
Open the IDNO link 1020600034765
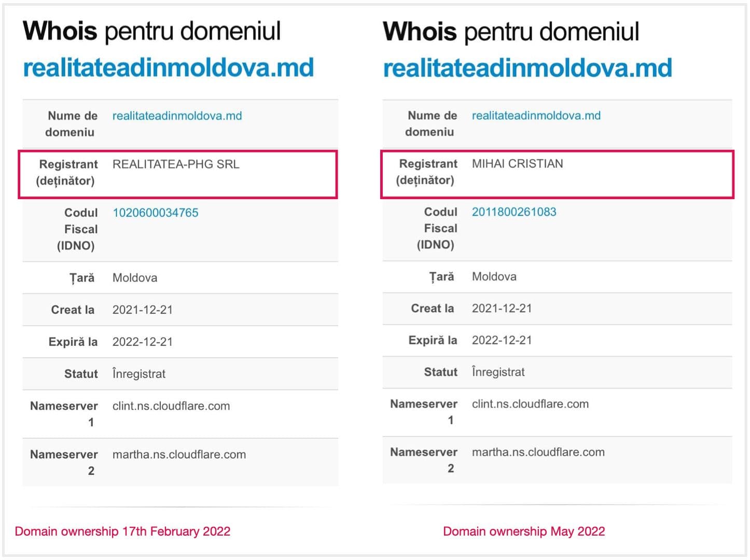click(x=155, y=213)
